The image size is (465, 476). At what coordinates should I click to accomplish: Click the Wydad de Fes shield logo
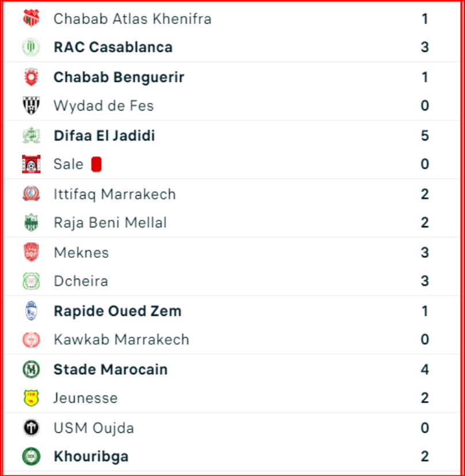click(31, 105)
